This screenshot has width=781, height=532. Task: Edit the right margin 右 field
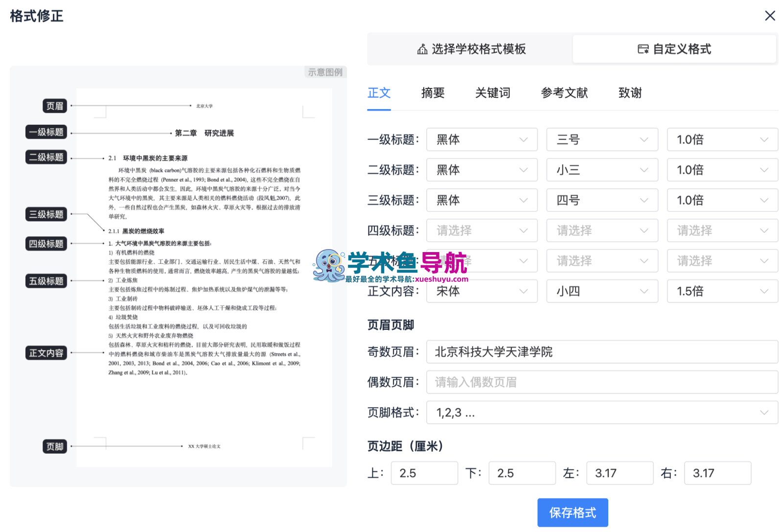coord(717,473)
